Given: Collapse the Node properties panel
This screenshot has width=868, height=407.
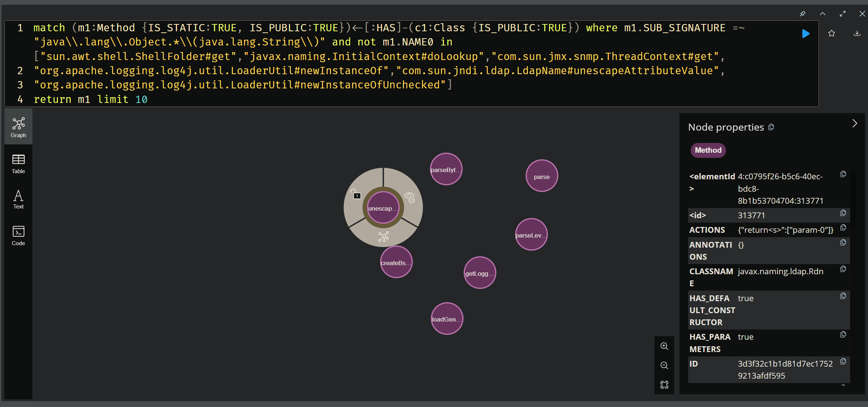Looking at the screenshot, I should tap(855, 124).
